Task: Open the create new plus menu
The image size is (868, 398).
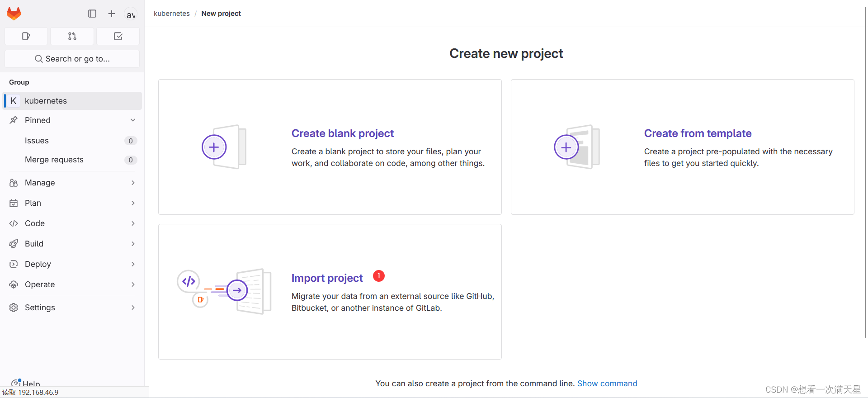Action: click(x=112, y=14)
